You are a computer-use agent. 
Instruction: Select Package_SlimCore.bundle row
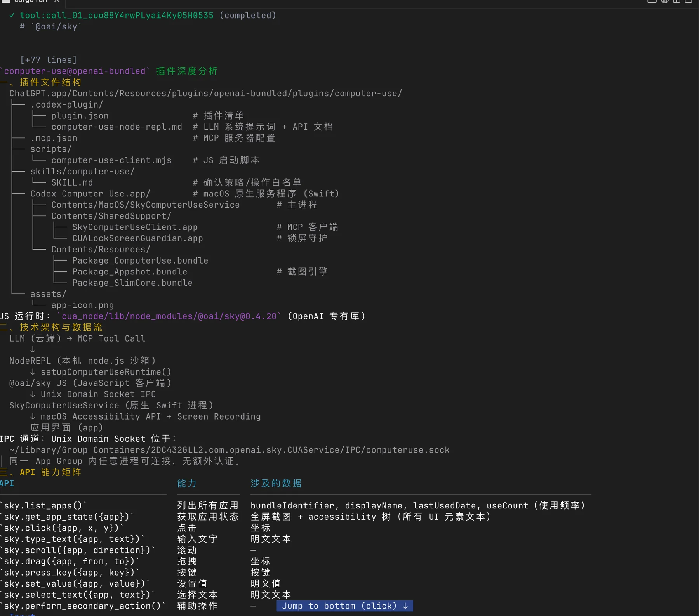[132, 283]
